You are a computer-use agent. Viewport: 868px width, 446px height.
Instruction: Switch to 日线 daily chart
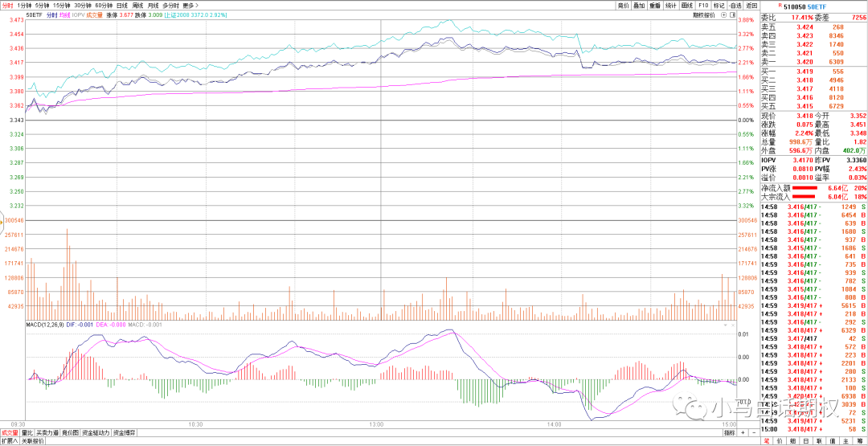(122, 6)
